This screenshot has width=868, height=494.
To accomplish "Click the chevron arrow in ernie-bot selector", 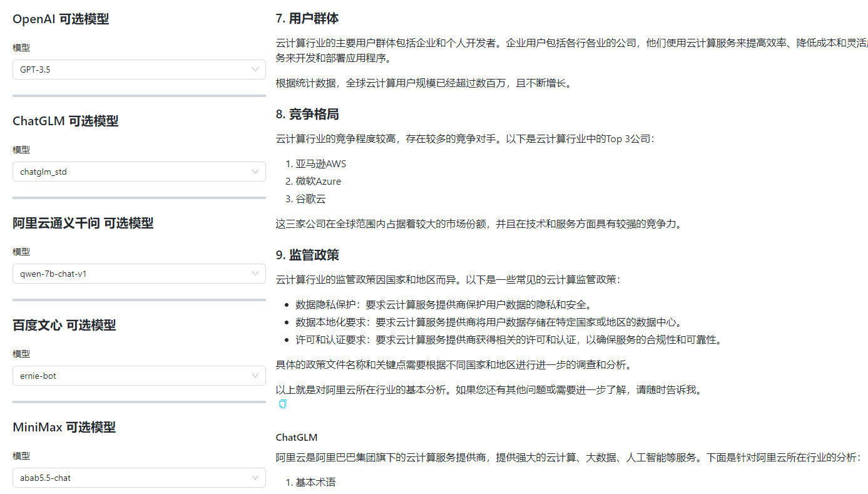I will coord(255,376).
